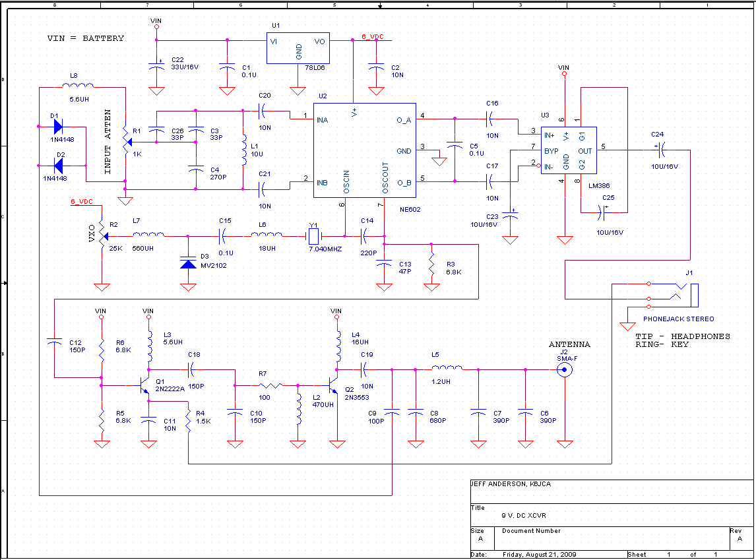Click the TIP - HEADPHONES note text
The image size is (756, 560).
683,336
